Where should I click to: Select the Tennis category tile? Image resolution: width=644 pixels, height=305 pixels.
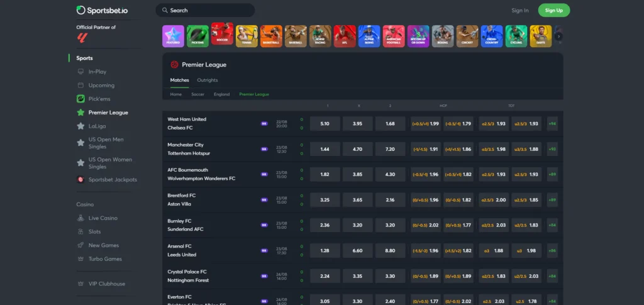click(x=247, y=36)
